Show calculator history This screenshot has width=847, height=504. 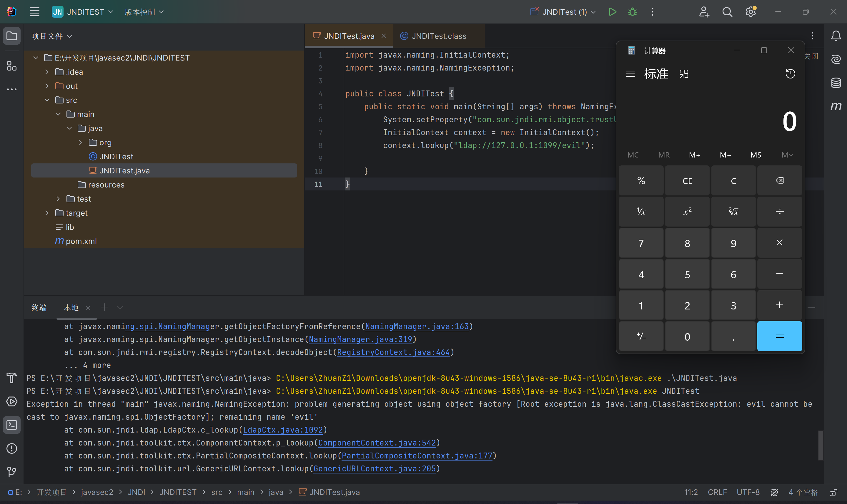coord(790,74)
